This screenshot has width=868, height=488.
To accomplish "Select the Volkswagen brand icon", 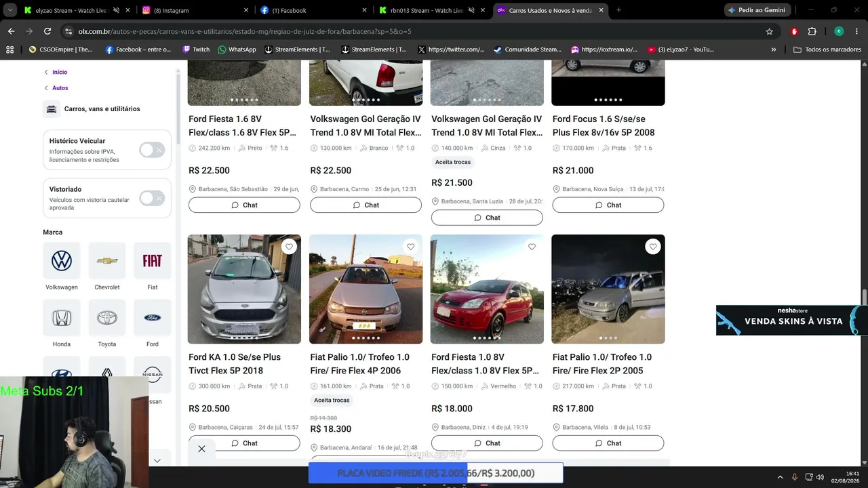I will pyautogui.click(x=62, y=261).
